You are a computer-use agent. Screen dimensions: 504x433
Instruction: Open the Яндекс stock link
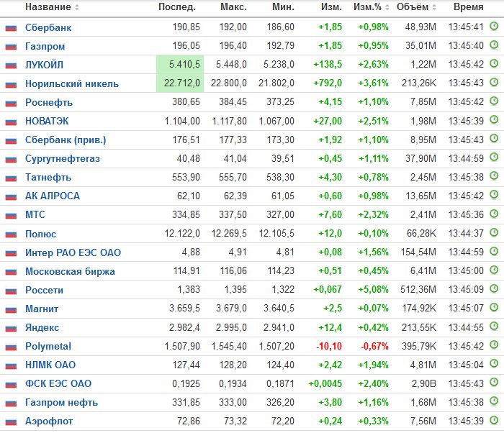click(42, 328)
